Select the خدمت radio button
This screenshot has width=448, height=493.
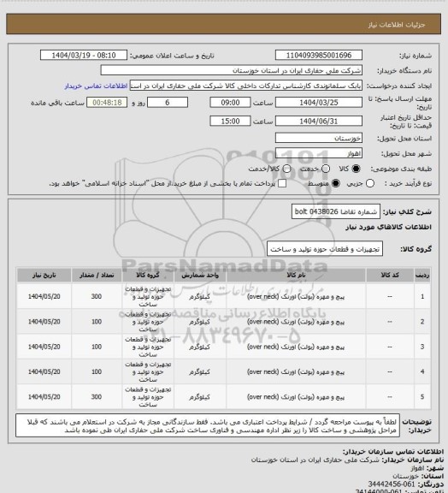click(x=326, y=169)
